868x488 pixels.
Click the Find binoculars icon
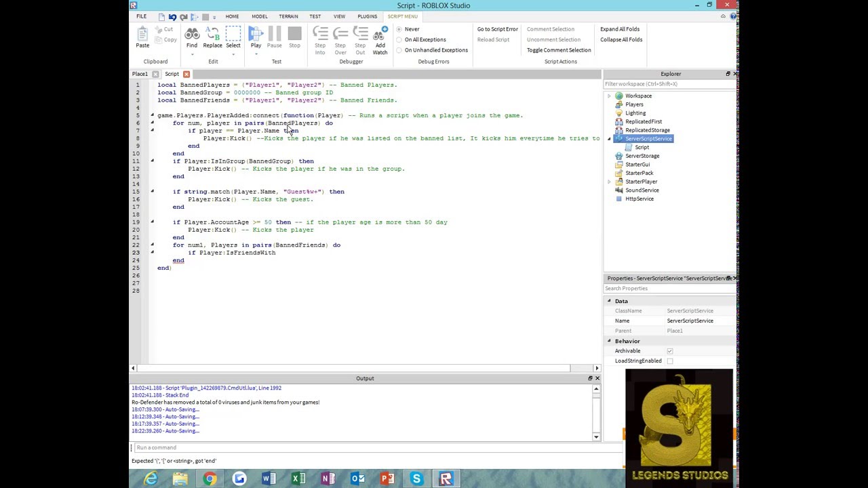(x=192, y=34)
